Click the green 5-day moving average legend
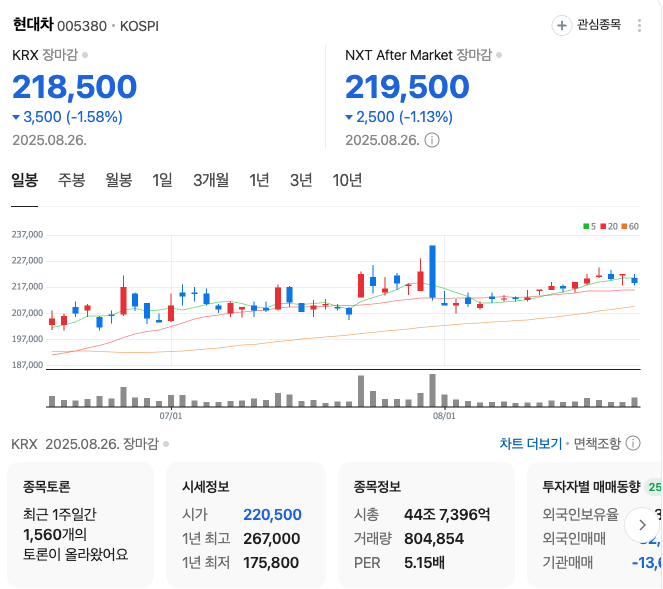The height and width of the screenshot is (589, 663). 589,226
